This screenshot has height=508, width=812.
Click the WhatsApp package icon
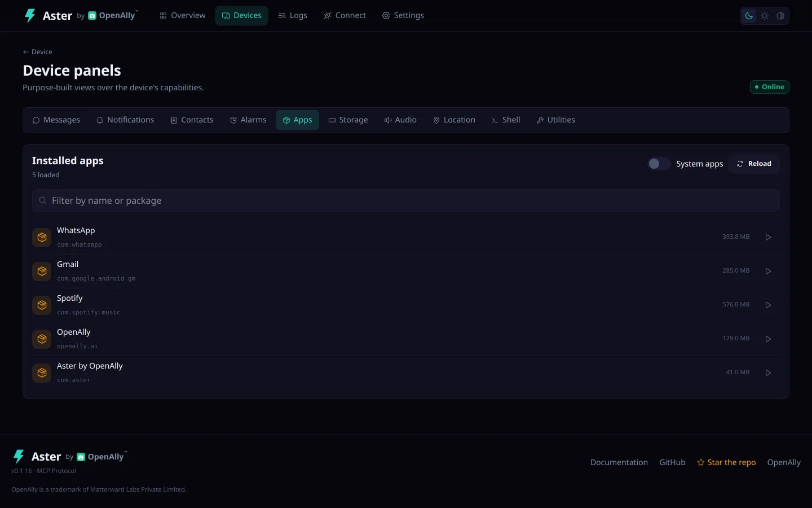tap(42, 238)
